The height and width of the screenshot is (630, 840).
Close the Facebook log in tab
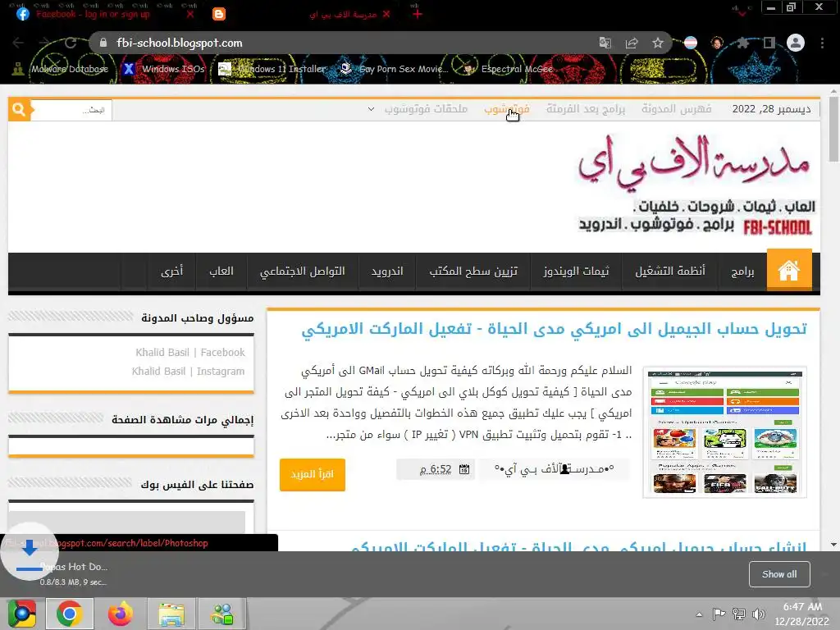[x=190, y=15]
